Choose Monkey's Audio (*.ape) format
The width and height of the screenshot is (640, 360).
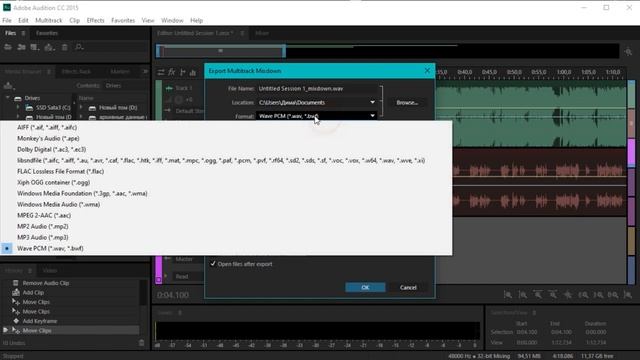[x=48, y=138]
